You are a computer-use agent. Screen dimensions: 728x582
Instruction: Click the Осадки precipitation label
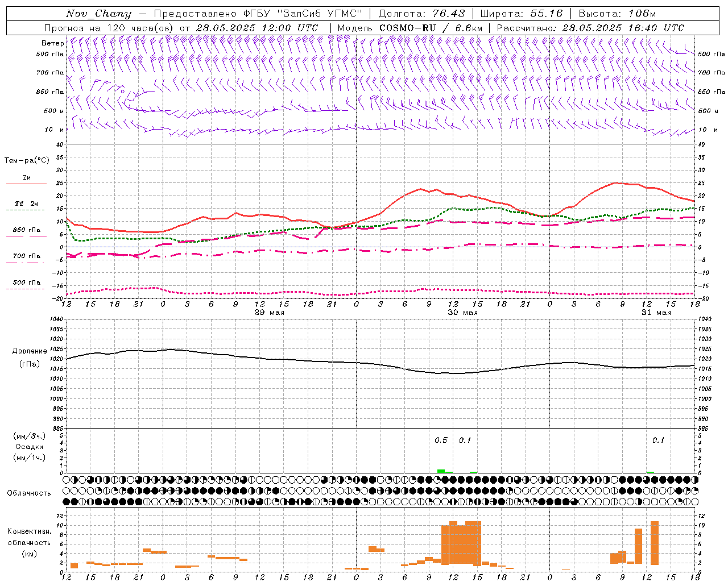point(29,447)
